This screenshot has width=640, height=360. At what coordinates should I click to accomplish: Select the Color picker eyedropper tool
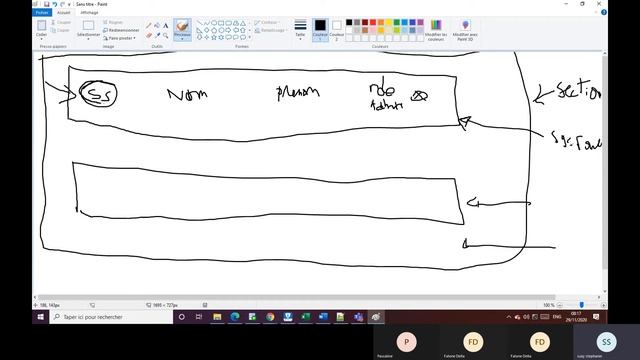pyautogui.click(x=157, y=36)
